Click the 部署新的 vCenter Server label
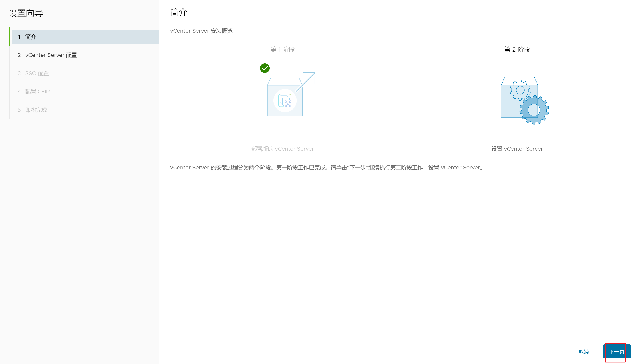This screenshot has width=640, height=364. (x=282, y=149)
